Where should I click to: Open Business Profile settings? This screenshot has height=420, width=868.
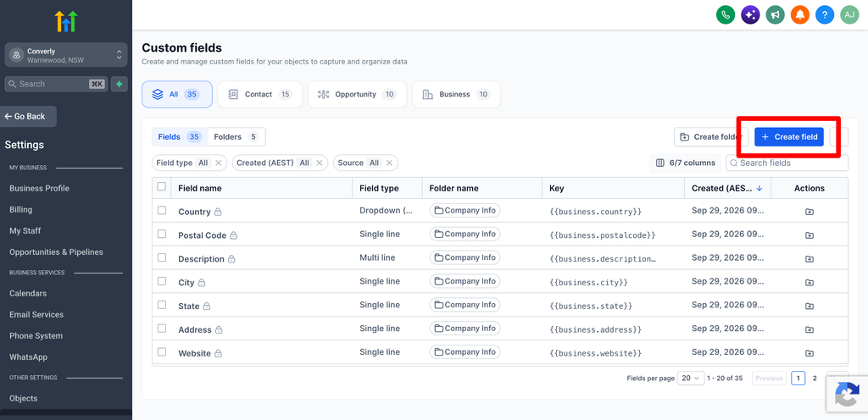point(39,189)
